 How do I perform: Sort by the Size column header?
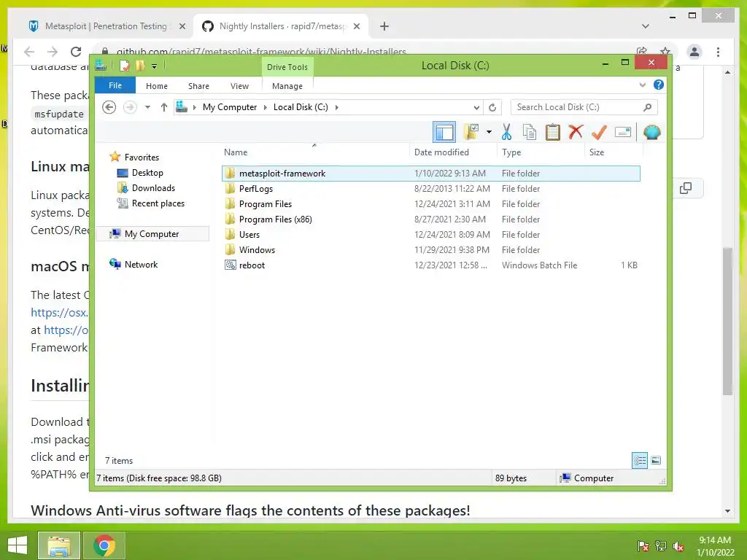(614, 152)
